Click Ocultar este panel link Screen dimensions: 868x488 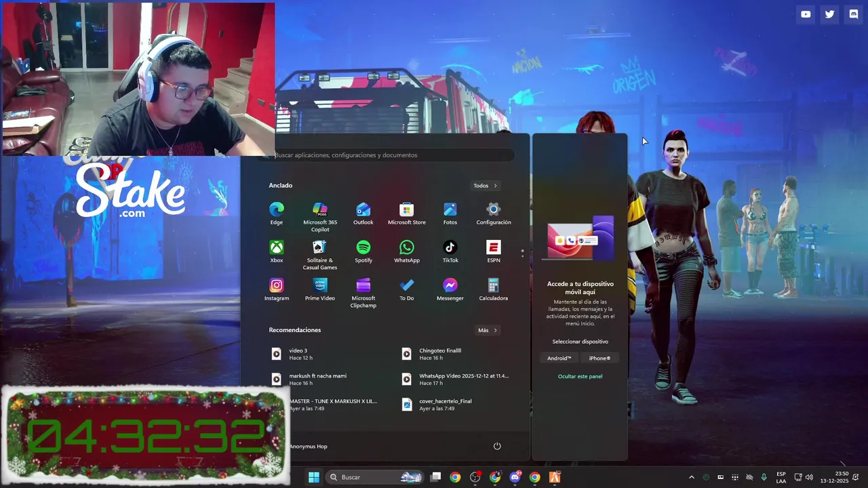(580, 376)
